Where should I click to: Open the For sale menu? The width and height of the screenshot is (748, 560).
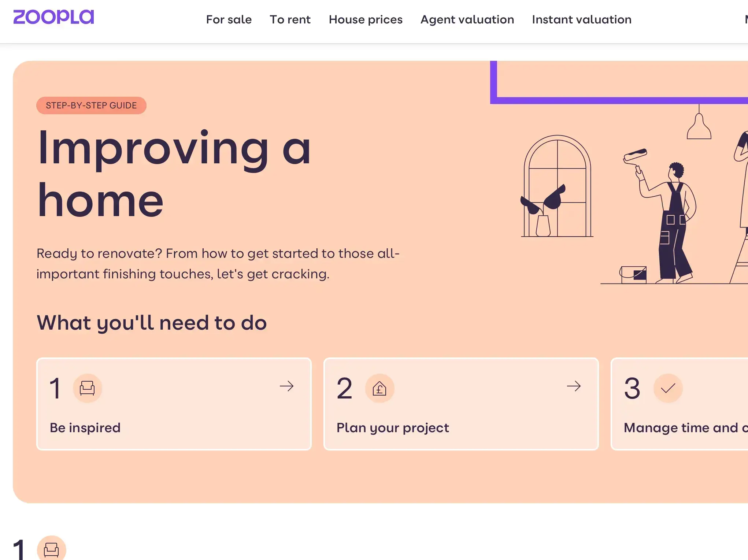[x=229, y=19]
